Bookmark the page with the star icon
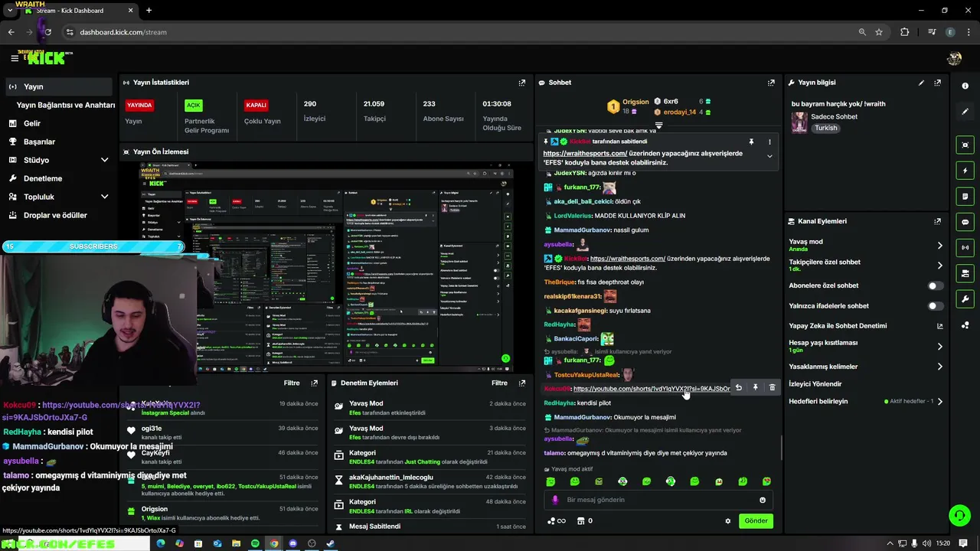 click(x=879, y=32)
